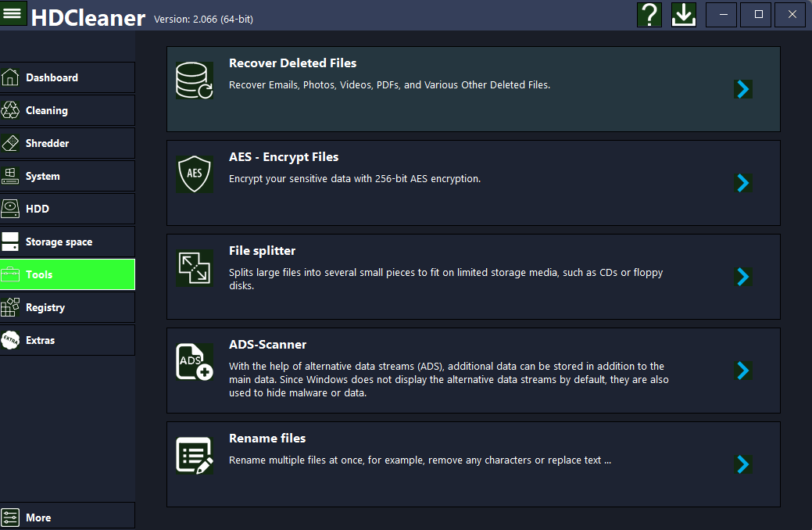Click the Recover Emails, Photos, Videos description

click(x=389, y=85)
